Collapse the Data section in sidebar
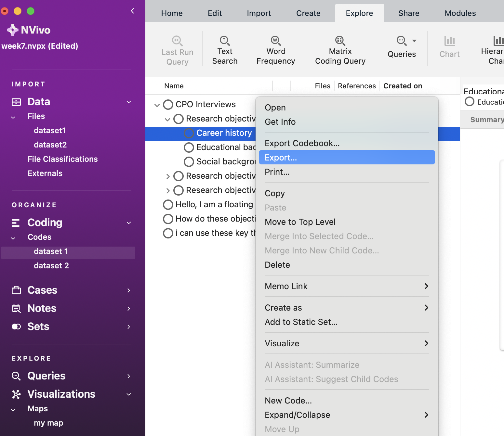The image size is (504, 436). [129, 102]
